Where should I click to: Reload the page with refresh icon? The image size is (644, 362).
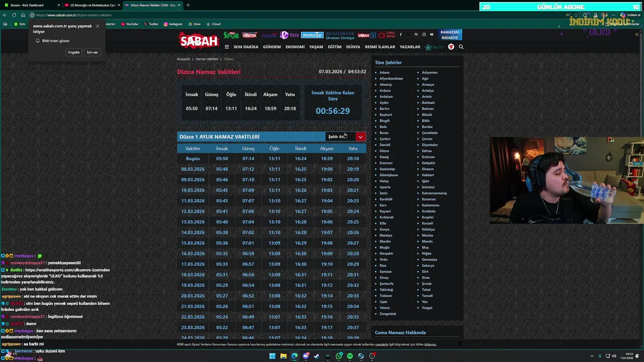[x=14, y=15]
